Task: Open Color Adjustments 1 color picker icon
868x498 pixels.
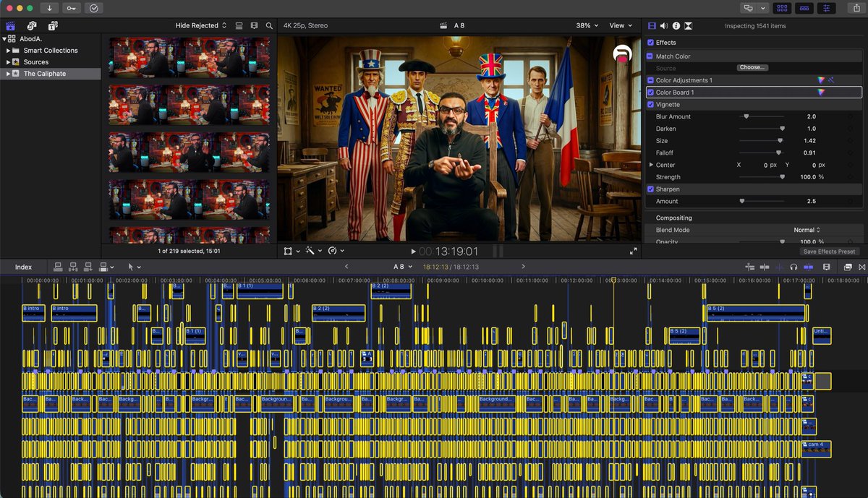Action: 821,80
